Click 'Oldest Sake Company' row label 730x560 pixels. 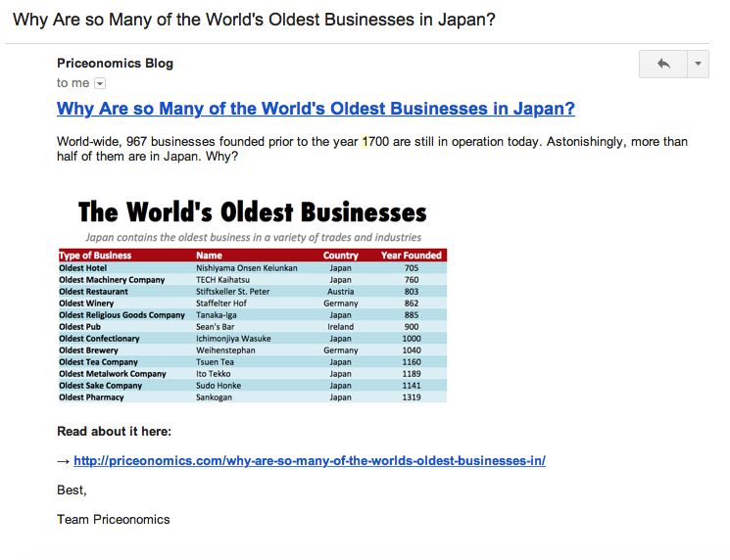click(100, 385)
